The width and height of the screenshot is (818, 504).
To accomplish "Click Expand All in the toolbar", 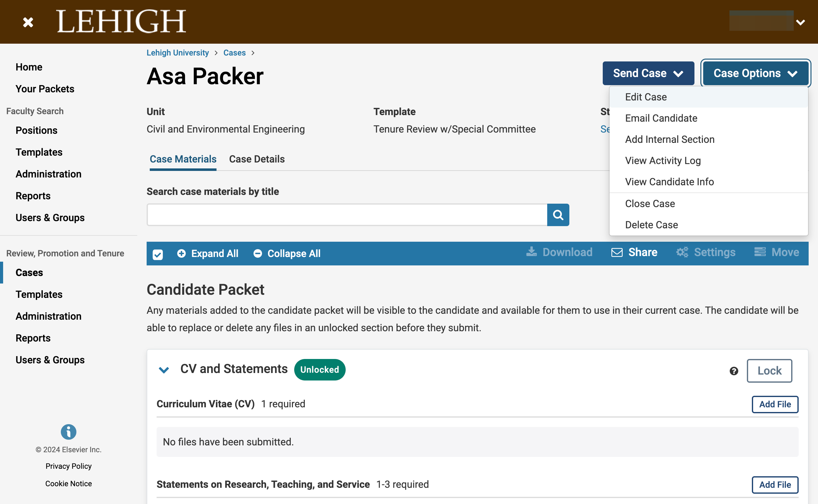I will coord(208,253).
